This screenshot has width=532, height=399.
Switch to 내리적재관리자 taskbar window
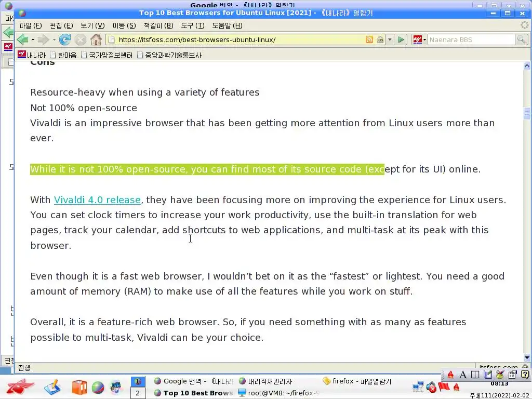[266, 381]
